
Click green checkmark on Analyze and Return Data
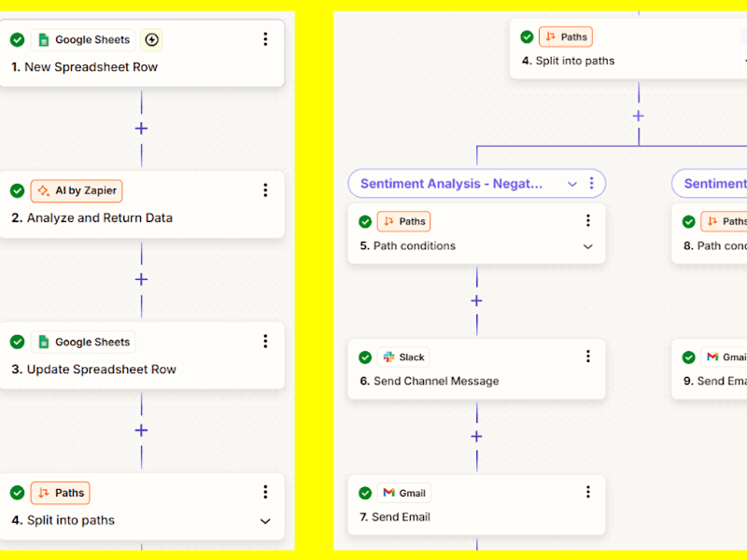click(x=17, y=191)
